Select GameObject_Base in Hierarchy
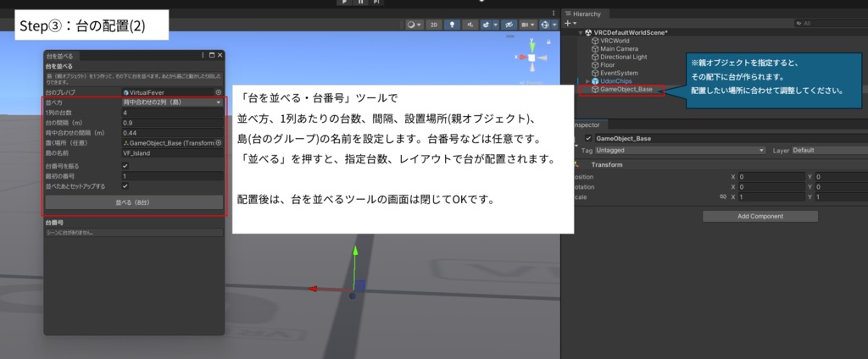This screenshot has width=868, height=359. tap(626, 89)
